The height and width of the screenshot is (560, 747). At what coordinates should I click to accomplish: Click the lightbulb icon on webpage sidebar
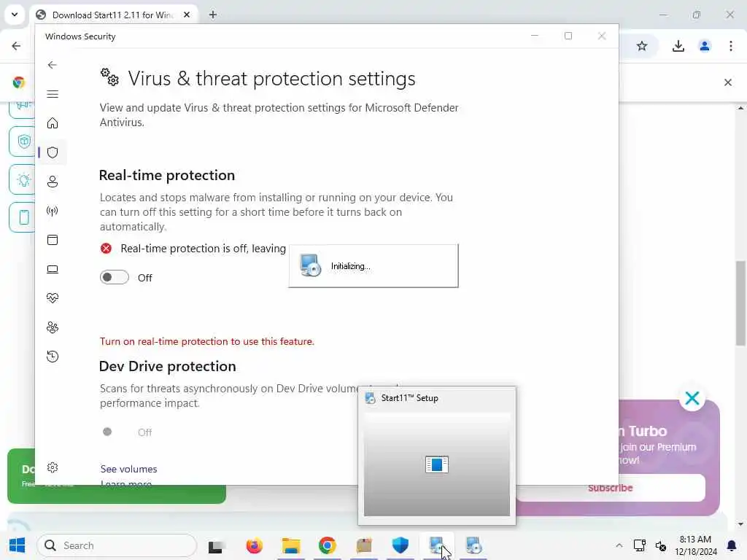[x=23, y=179]
